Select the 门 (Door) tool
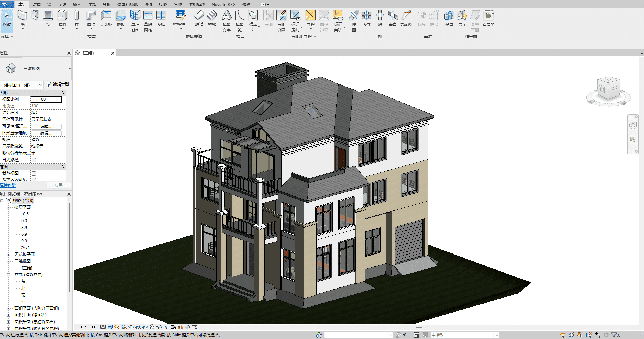Image resolution: width=644 pixels, height=339 pixels. pyautogui.click(x=35, y=19)
